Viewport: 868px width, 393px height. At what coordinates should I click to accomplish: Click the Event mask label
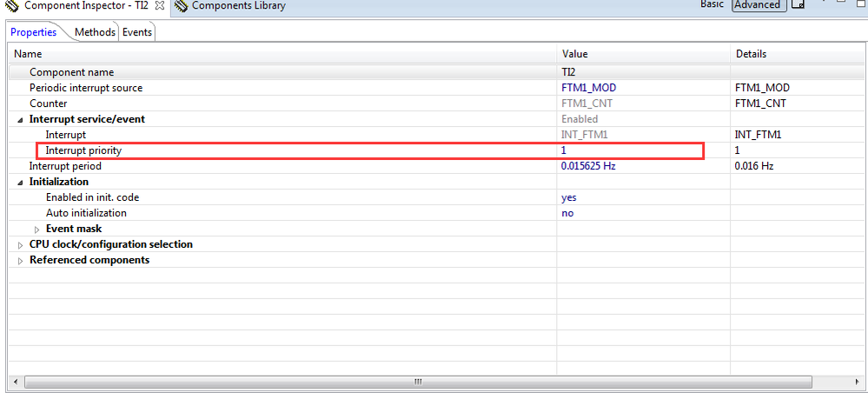pyautogui.click(x=74, y=229)
